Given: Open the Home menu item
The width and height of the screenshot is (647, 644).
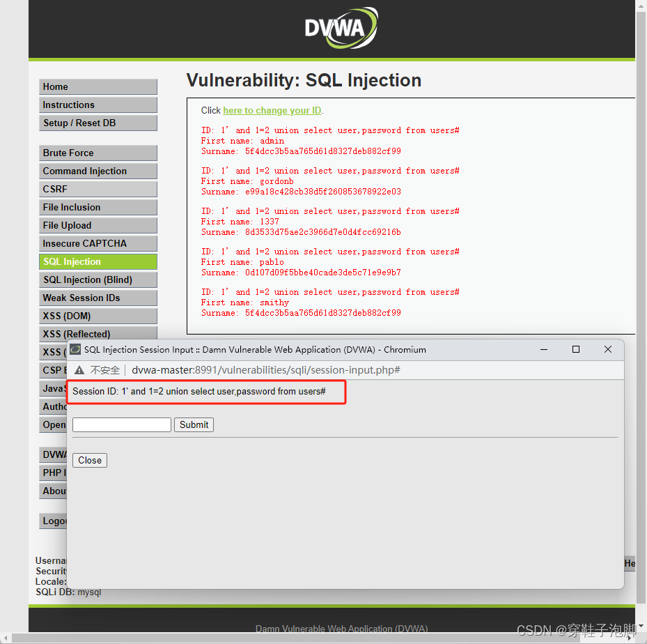Looking at the screenshot, I should pos(98,86).
